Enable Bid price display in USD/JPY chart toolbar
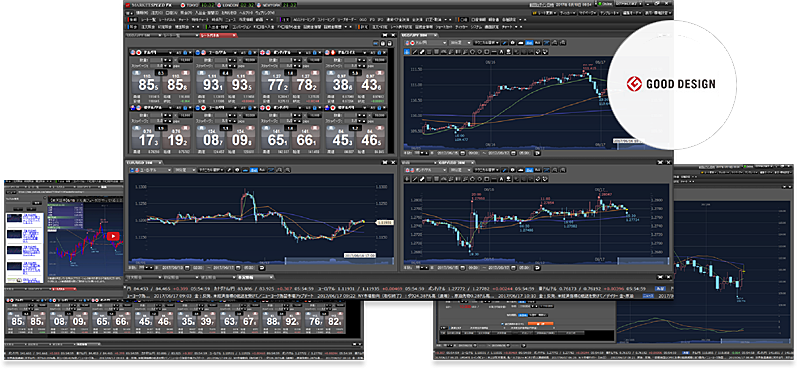The image size is (798, 369). click(x=529, y=43)
